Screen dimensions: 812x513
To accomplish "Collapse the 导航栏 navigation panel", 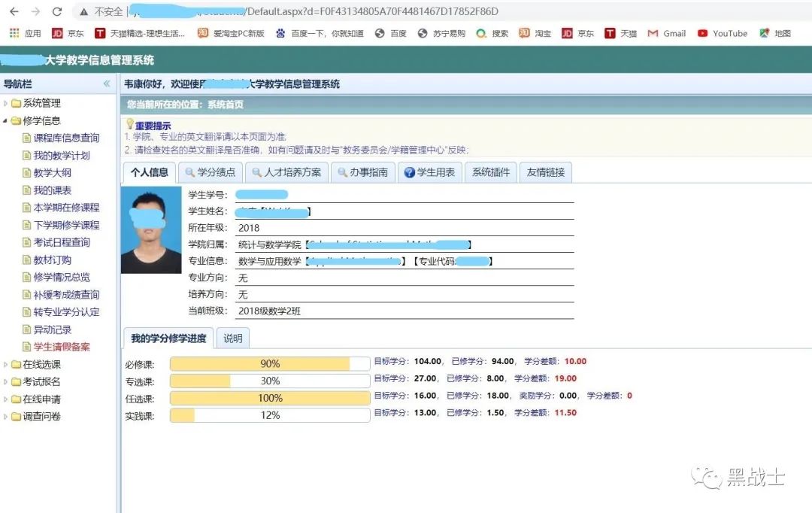I will pos(107,83).
